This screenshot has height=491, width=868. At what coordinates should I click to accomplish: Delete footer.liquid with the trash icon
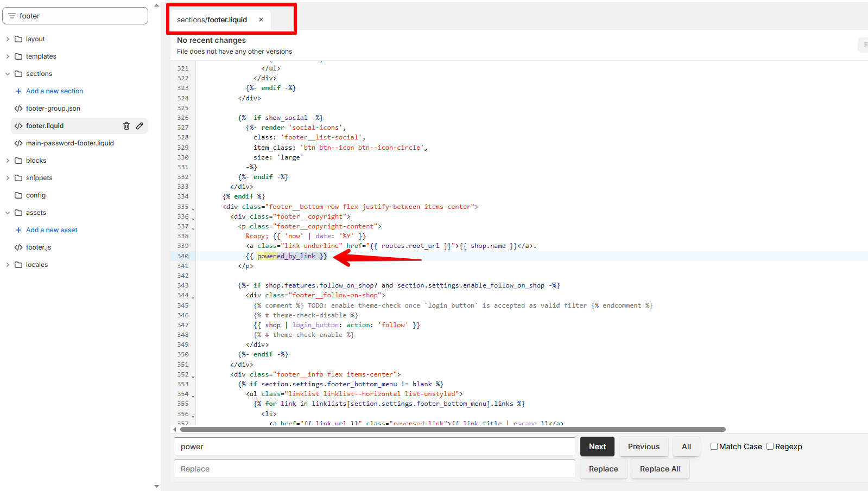click(126, 126)
